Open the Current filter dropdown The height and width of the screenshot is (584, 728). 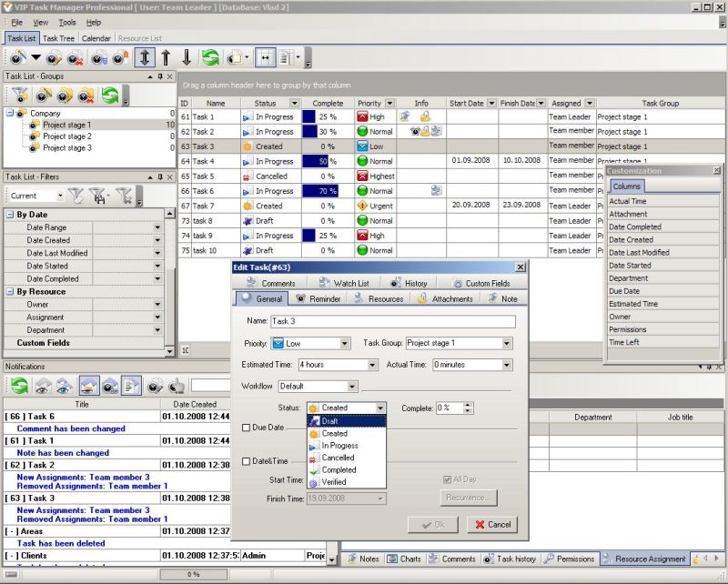[60, 196]
